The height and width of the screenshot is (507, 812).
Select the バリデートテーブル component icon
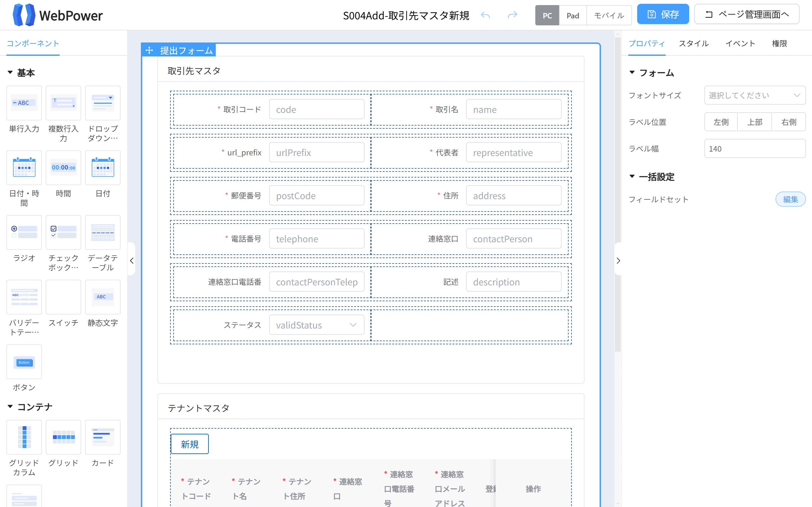pyautogui.click(x=24, y=297)
